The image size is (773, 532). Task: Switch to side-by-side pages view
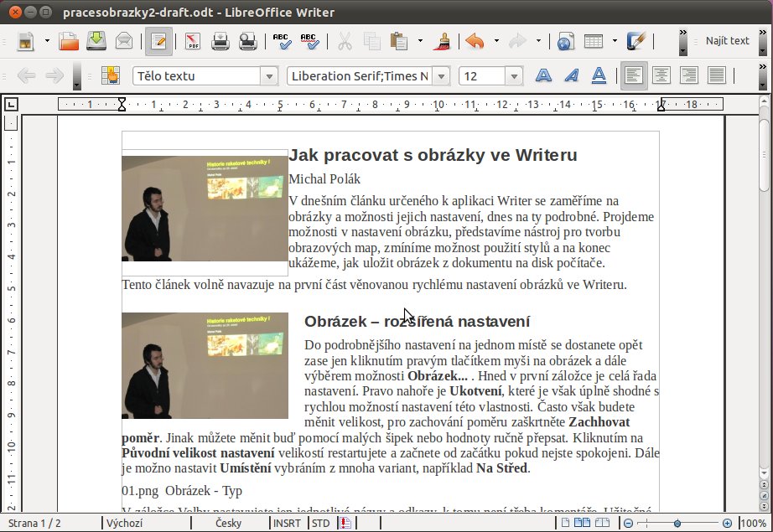(582, 523)
